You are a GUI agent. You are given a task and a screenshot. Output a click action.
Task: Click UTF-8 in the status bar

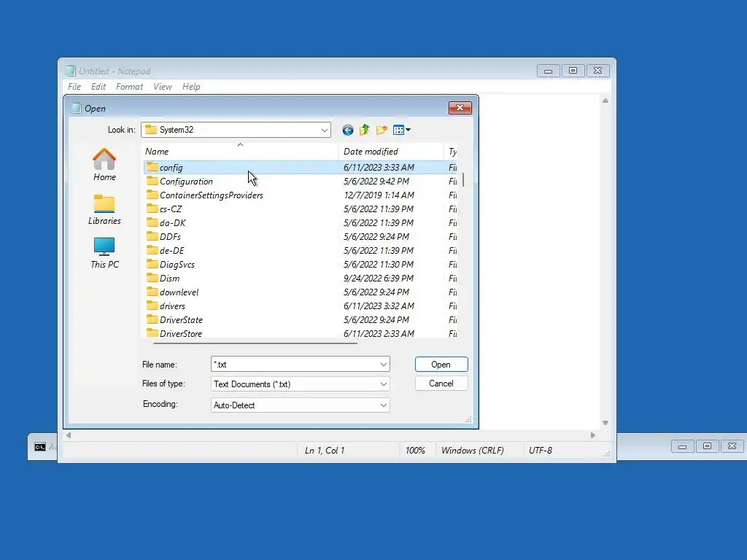pyautogui.click(x=541, y=451)
